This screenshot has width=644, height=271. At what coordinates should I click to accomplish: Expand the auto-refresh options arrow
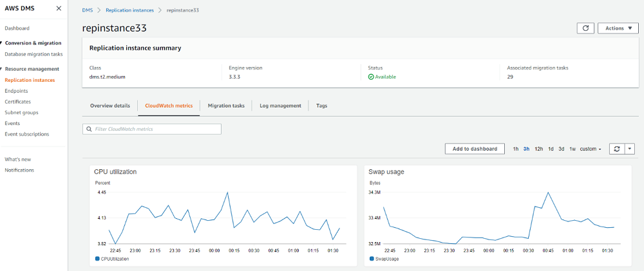pyautogui.click(x=630, y=149)
